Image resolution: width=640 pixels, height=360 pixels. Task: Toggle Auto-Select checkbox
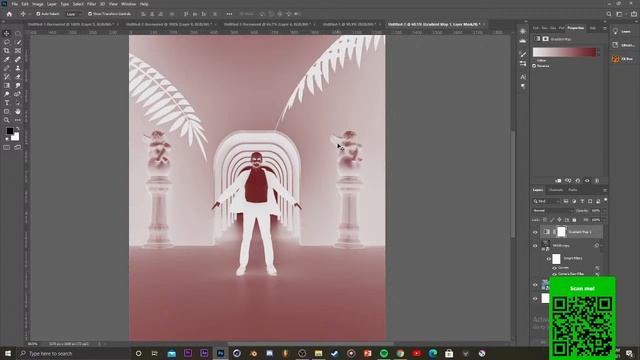pos(38,14)
